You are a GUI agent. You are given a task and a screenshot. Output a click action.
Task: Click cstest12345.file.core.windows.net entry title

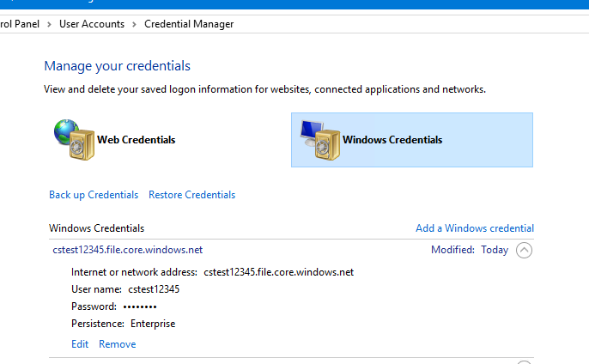point(128,250)
